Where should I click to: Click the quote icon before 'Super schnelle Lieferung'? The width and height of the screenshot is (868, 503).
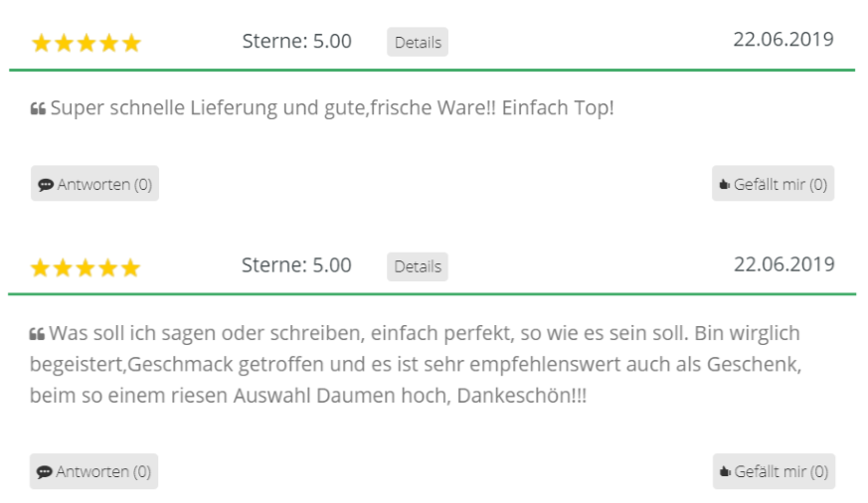pos(38,108)
